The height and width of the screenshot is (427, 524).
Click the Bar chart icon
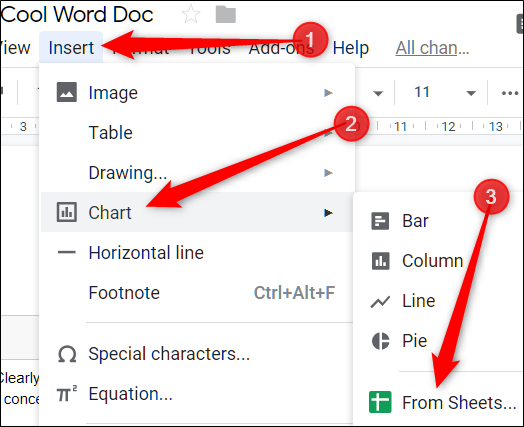coord(380,221)
